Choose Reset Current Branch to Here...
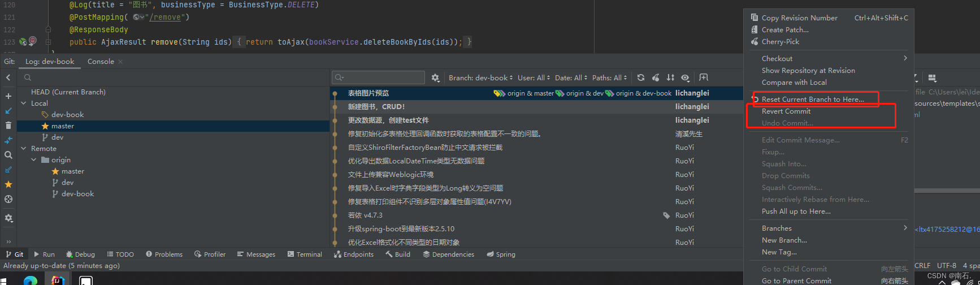Screen dimensions: 980x285 point(829,100)
